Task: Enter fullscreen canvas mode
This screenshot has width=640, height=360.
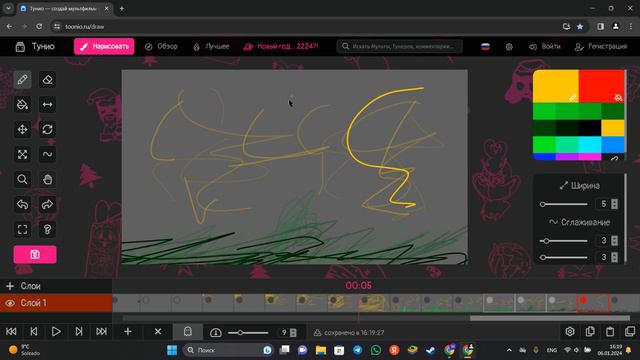Action: tap(22, 229)
